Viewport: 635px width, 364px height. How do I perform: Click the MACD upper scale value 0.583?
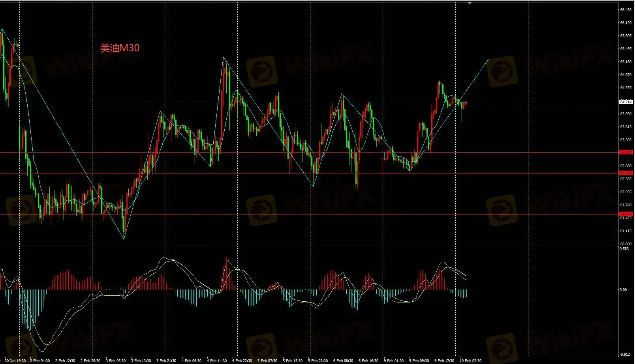pos(624,249)
